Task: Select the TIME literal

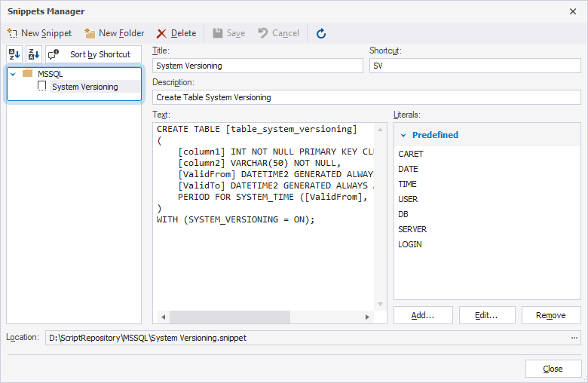Action: coord(407,184)
